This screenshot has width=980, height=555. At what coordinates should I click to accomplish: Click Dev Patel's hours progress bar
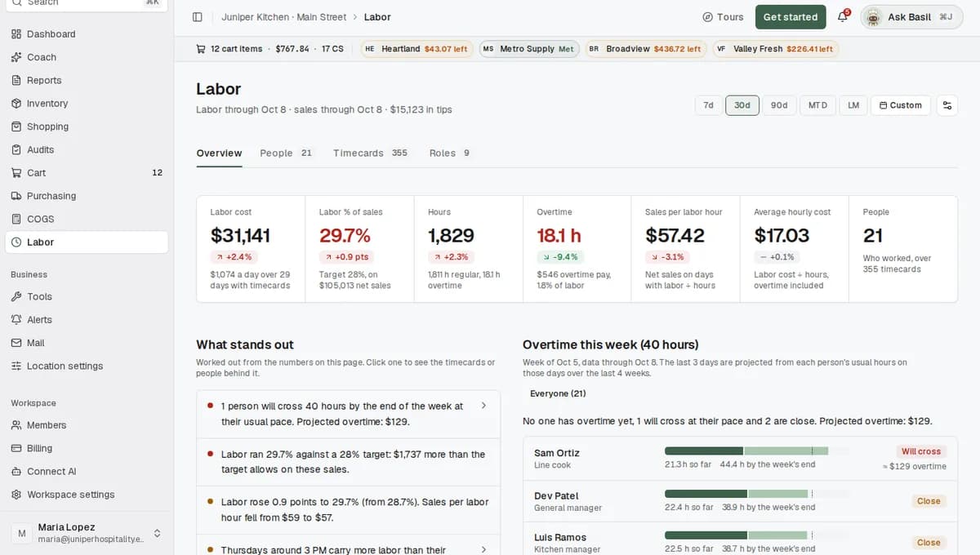756,493
